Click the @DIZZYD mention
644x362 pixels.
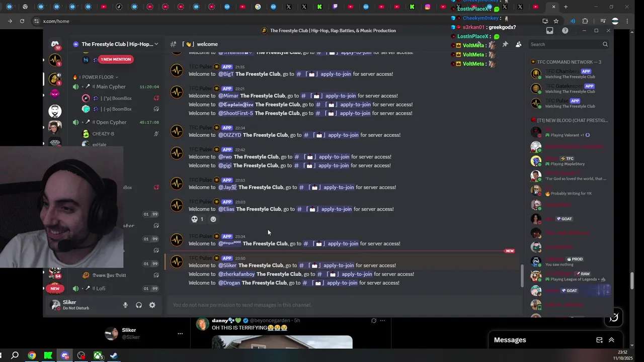click(x=229, y=135)
